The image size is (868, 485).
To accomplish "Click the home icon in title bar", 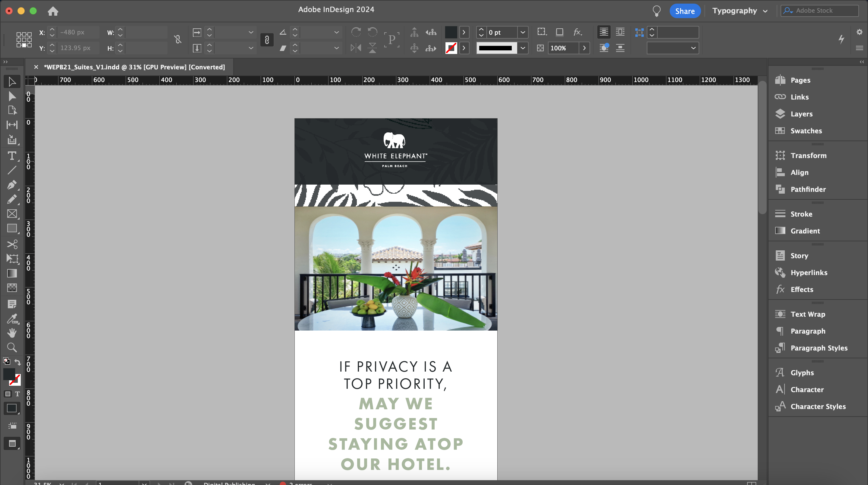I will pyautogui.click(x=53, y=11).
